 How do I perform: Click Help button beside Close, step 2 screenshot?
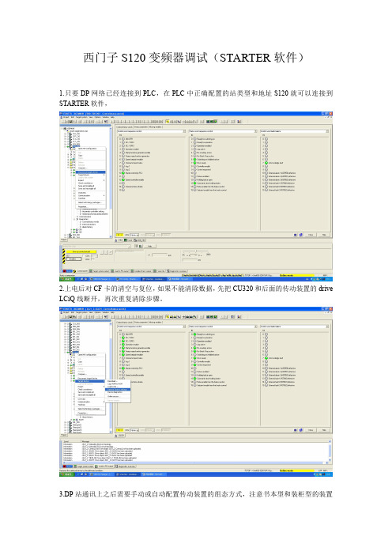[x=324, y=430]
